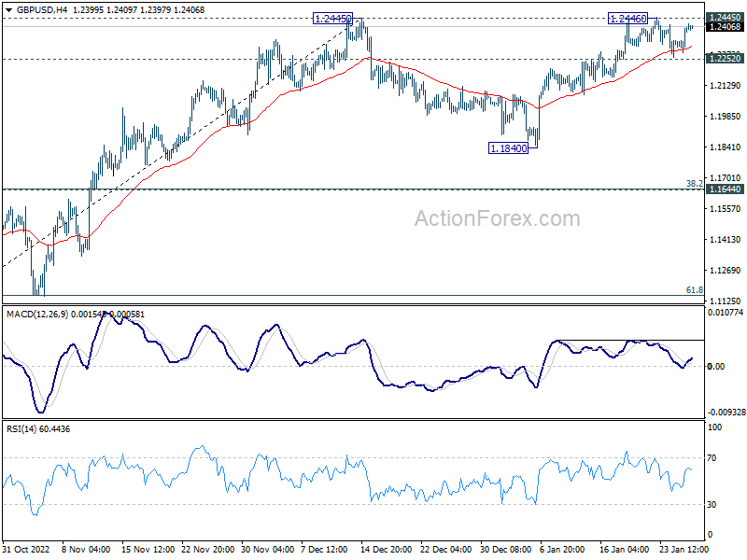Screen dimensions: 747x560
Task: Click the 1.24450 resistance tag on price axis
Action: pyautogui.click(x=726, y=18)
